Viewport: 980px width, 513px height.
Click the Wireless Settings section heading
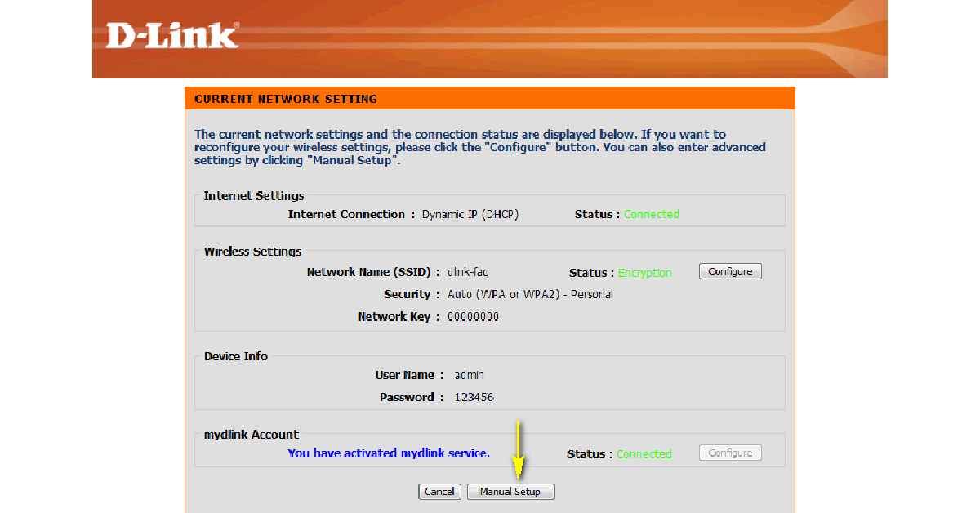pos(252,252)
